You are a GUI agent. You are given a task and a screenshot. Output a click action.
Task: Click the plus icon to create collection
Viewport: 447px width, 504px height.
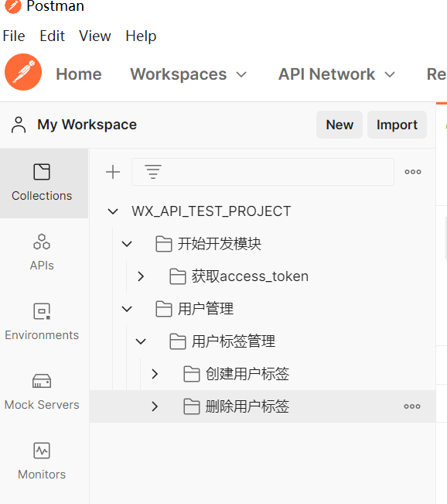click(113, 172)
